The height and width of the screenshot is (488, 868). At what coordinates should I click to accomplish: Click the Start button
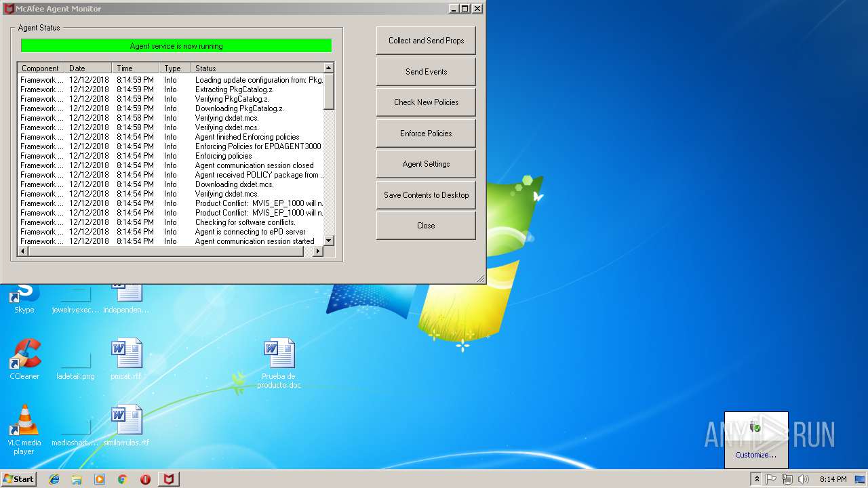(18, 479)
